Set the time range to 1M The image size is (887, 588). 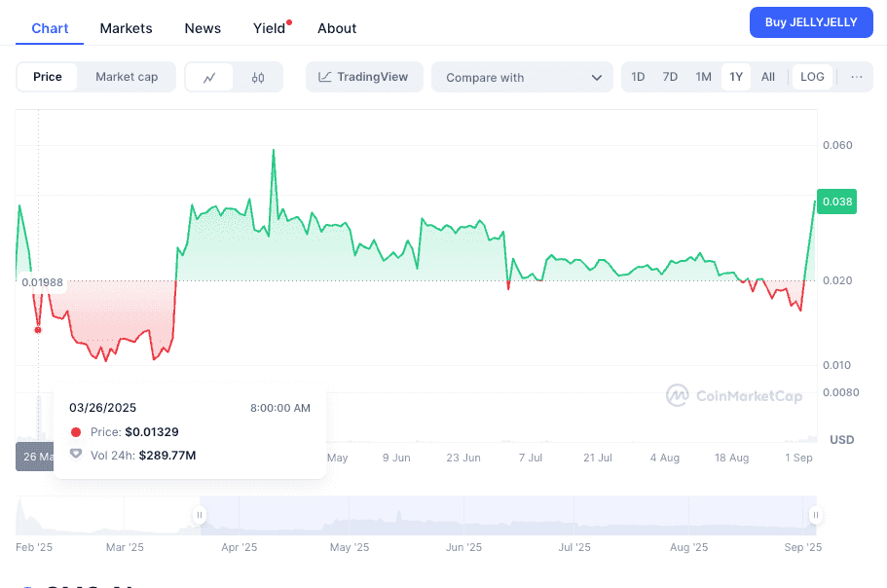point(703,77)
